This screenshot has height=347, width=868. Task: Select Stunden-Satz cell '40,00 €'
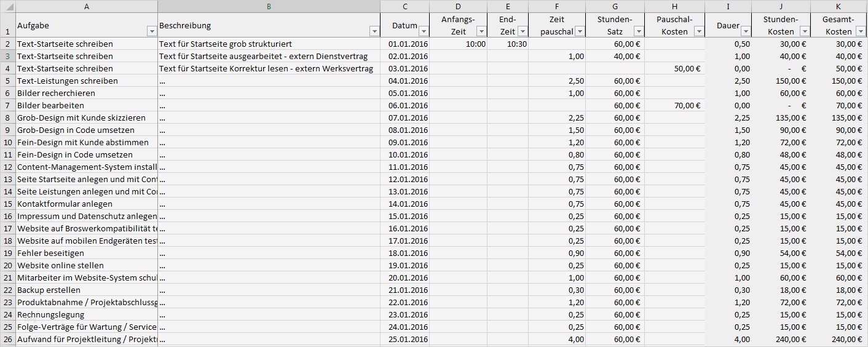(615, 56)
